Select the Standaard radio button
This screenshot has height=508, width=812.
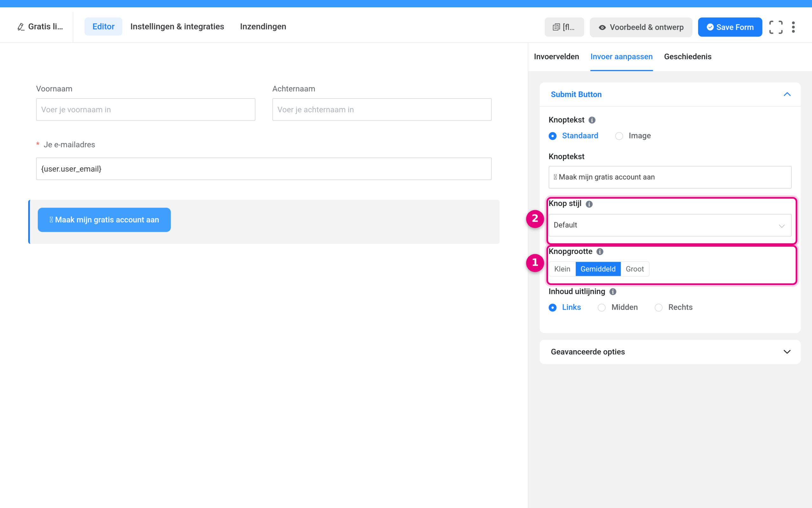pyautogui.click(x=552, y=136)
